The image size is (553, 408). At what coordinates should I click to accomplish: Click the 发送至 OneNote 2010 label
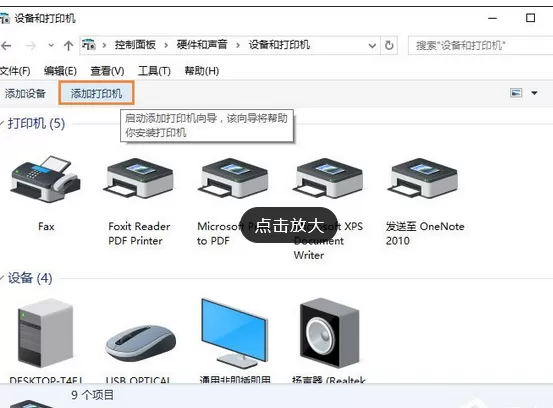[x=425, y=233]
